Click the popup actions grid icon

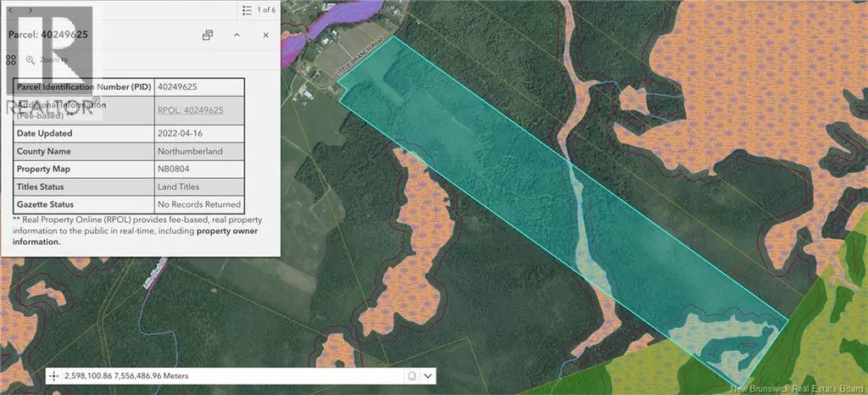(11, 60)
